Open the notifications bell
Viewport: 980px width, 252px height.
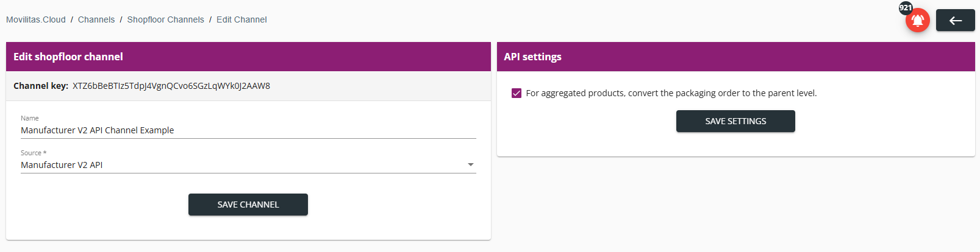(x=917, y=21)
